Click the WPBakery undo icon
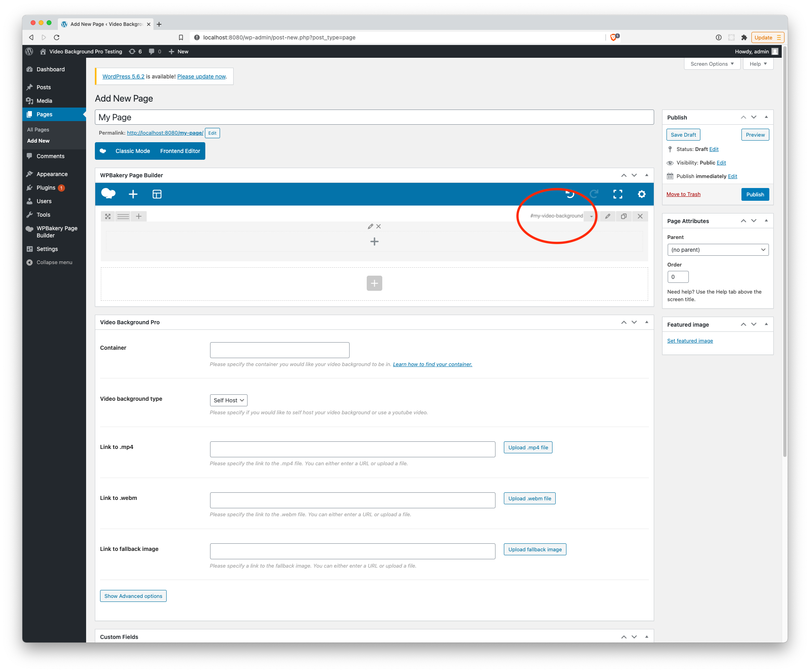810x672 pixels. click(569, 194)
